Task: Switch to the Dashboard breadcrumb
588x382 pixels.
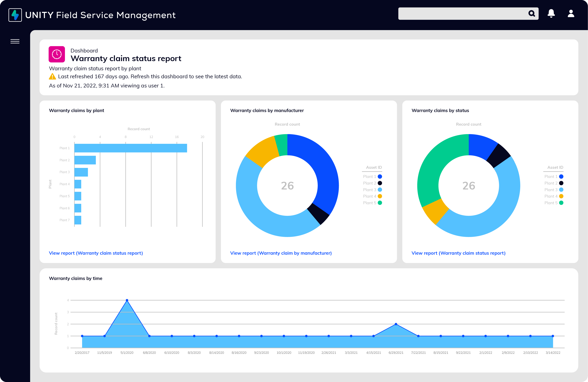Action: (x=84, y=51)
